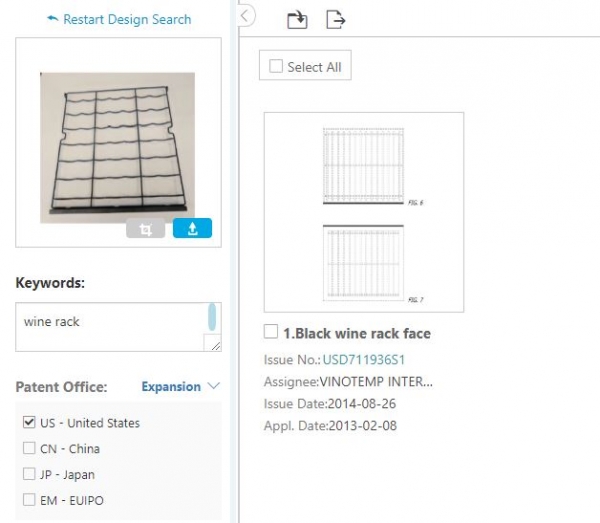The width and height of the screenshot is (600, 523).
Task: Click the save to folder icon
Action: pyautogui.click(x=297, y=19)
